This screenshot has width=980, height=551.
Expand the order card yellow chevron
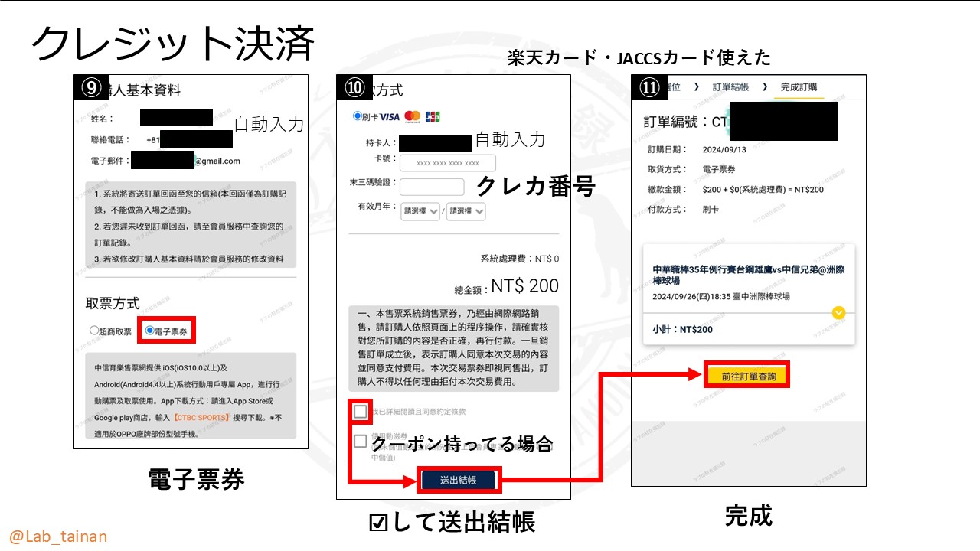[838, 313]
